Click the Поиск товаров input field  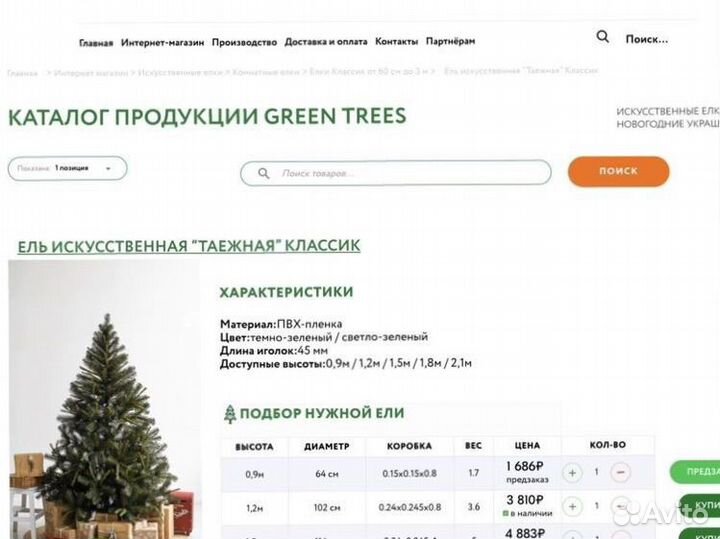point(396,173)
